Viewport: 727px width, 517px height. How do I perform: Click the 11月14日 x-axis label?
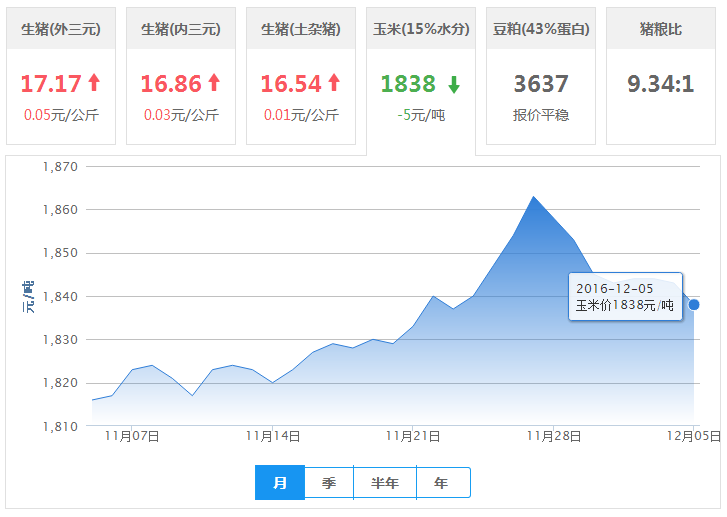pyautogui.click(x=273, y=436)
